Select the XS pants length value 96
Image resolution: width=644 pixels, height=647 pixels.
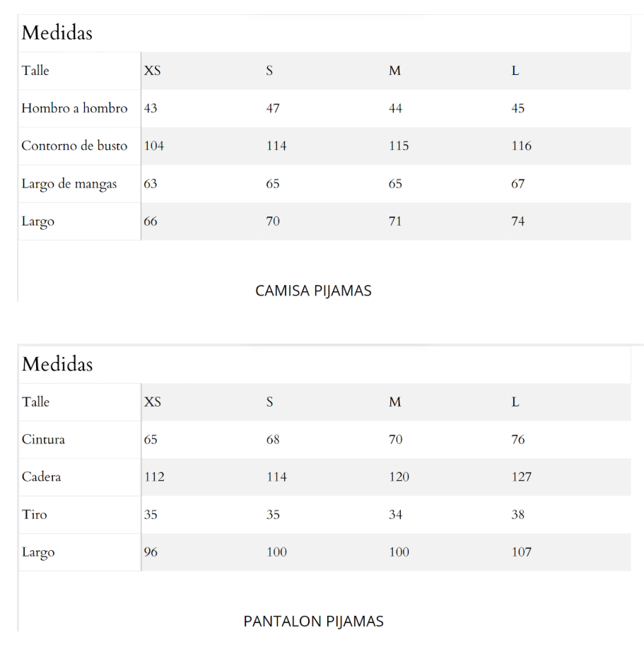[151, 552]
